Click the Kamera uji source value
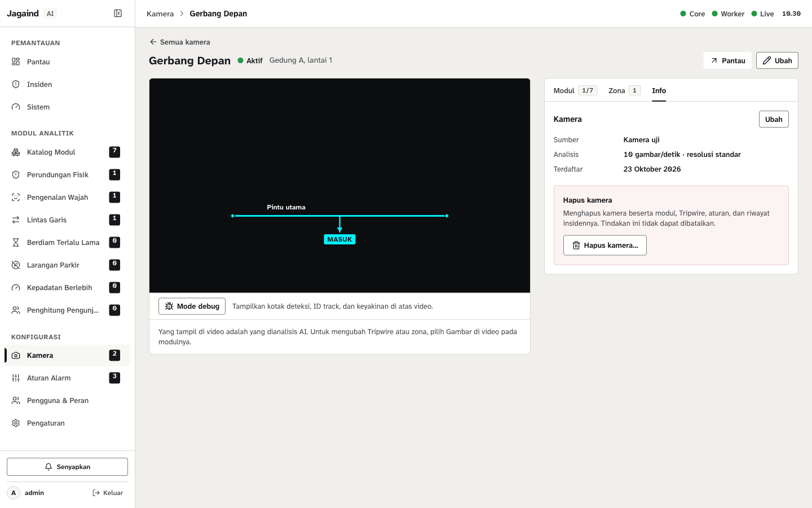The height and width of the screenshot is (508, 812). (641, 139)
